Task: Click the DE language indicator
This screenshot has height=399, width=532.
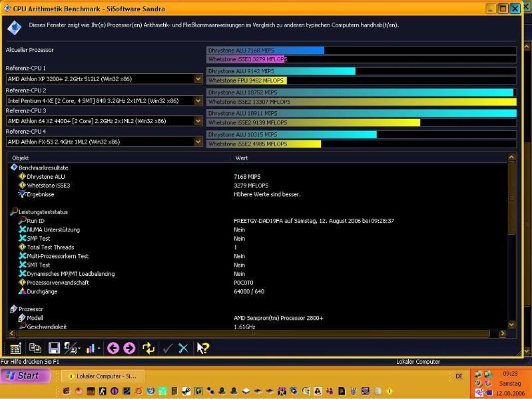Action: pyautogui.click(x=459, y=376)
